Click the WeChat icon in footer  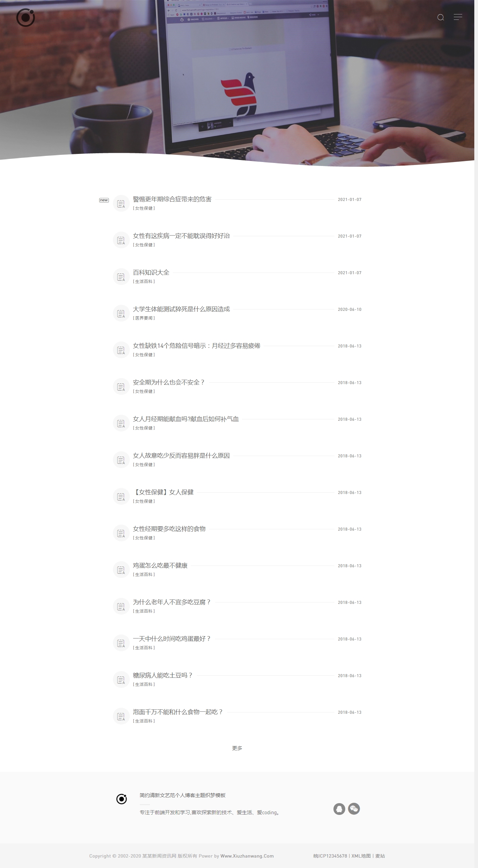[x=354, y=809]
